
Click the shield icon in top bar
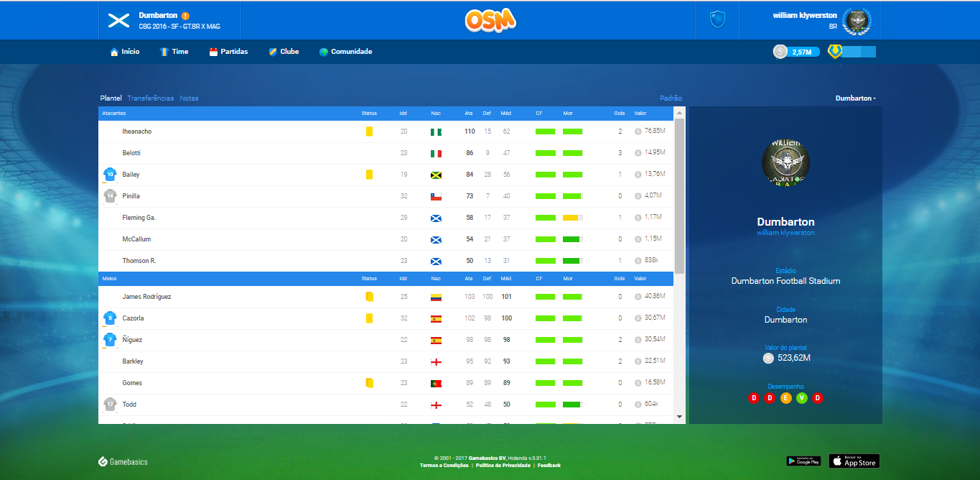coord(717,19)
